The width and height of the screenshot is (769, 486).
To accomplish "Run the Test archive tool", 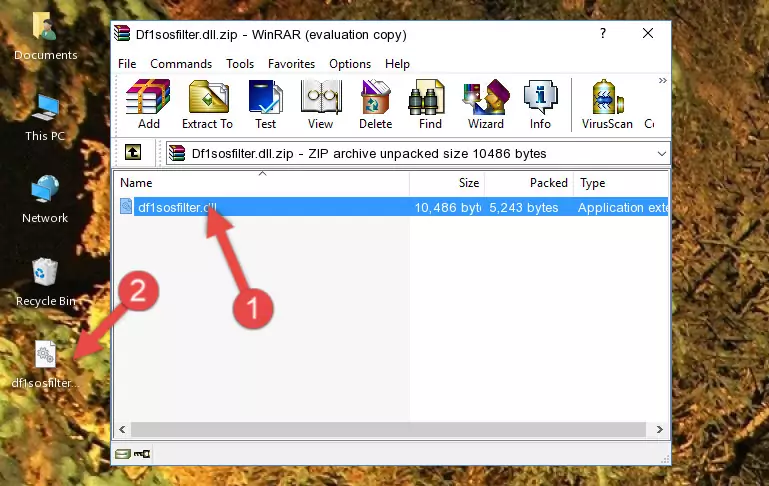I will tap(265, 104).
